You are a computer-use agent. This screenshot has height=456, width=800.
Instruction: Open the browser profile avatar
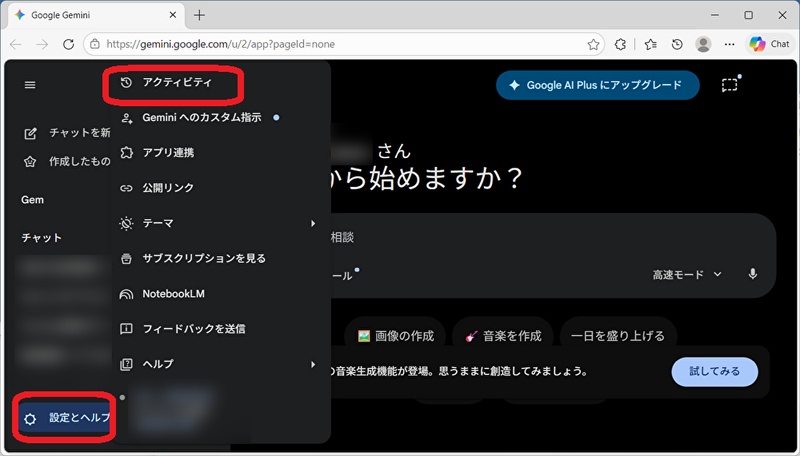pos(704,44)
